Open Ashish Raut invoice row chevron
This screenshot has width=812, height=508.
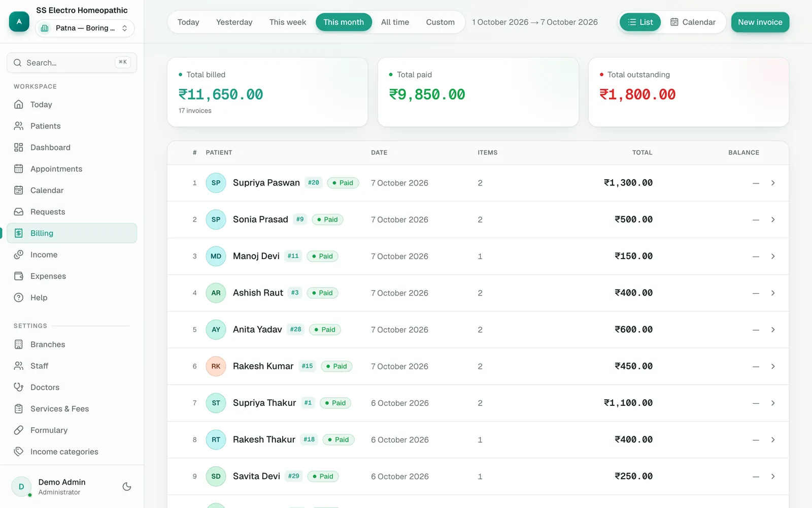773,293
